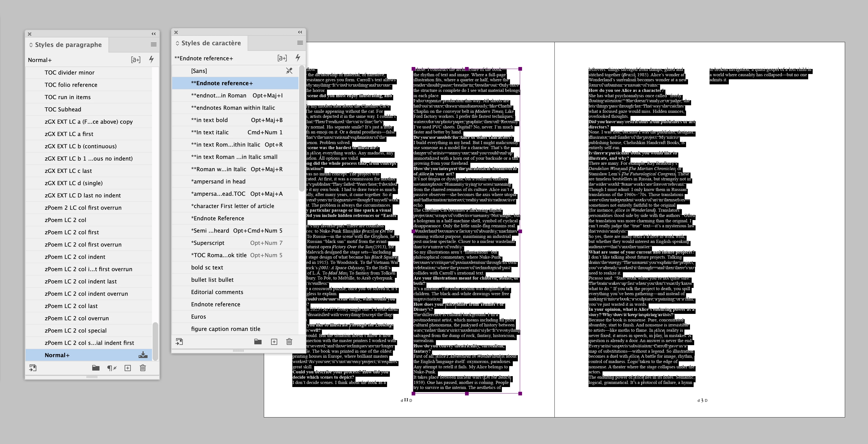Select the Styles de caractère tab
The height and width of the screenshot is (444, 868).
coord(211,43)
